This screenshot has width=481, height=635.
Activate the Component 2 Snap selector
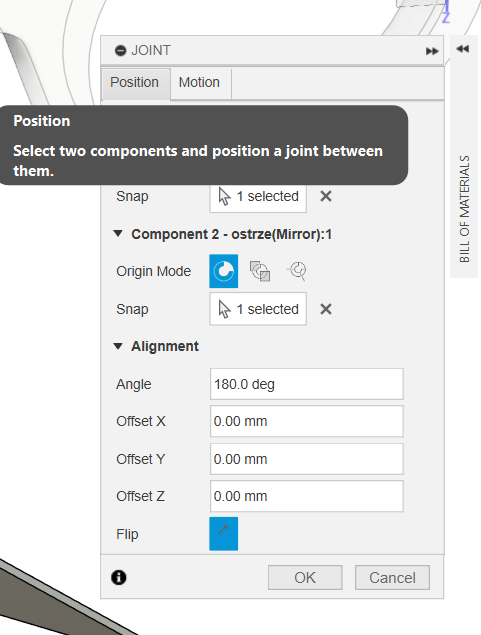tap(258, 309)
